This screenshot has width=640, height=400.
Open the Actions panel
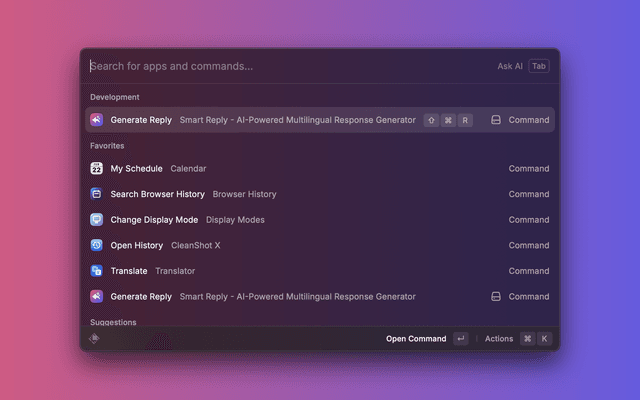click(x=499, y=339)
